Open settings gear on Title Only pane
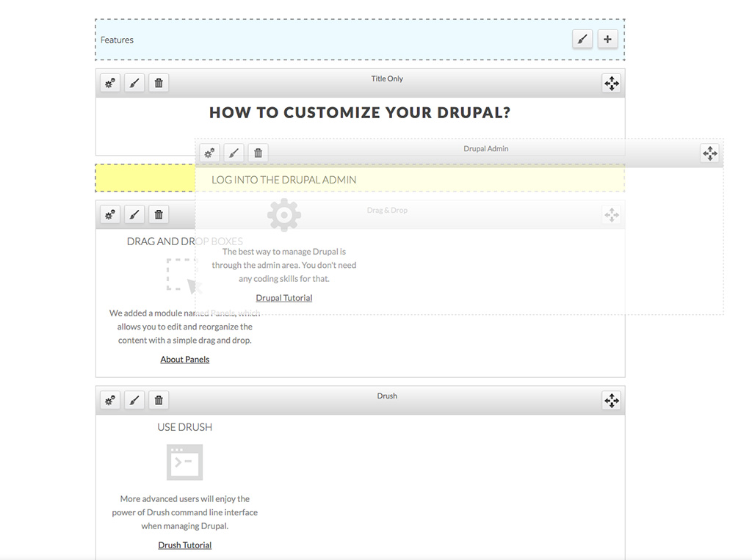Image resolution: width=752 pixels, height=560 pixels. 110,84
